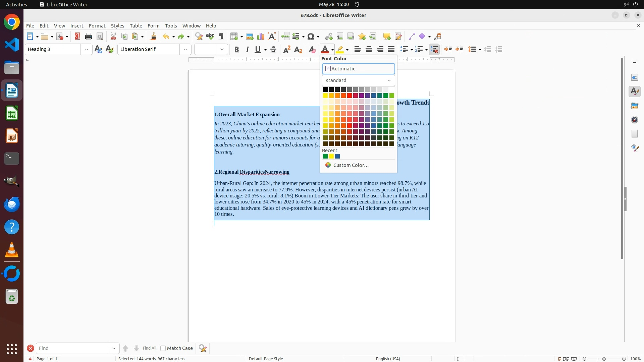Toggle Italic formatting

pos(248,50)
